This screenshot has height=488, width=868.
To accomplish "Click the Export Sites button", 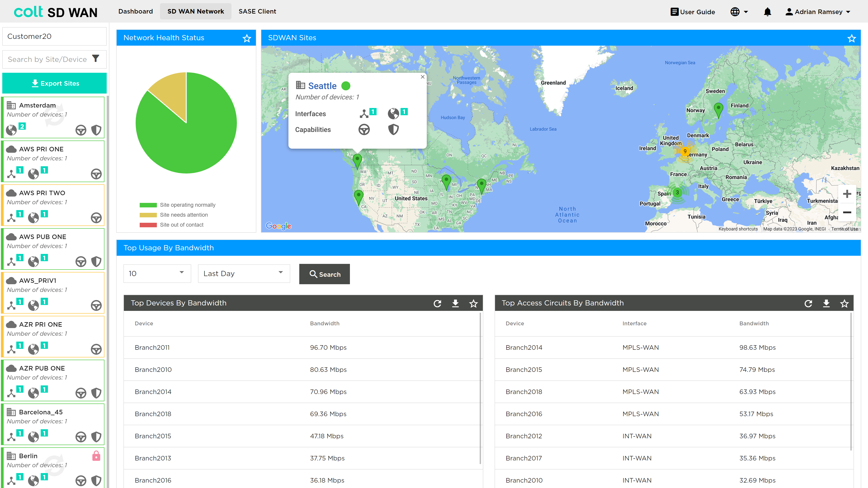I will coord(54,83).
